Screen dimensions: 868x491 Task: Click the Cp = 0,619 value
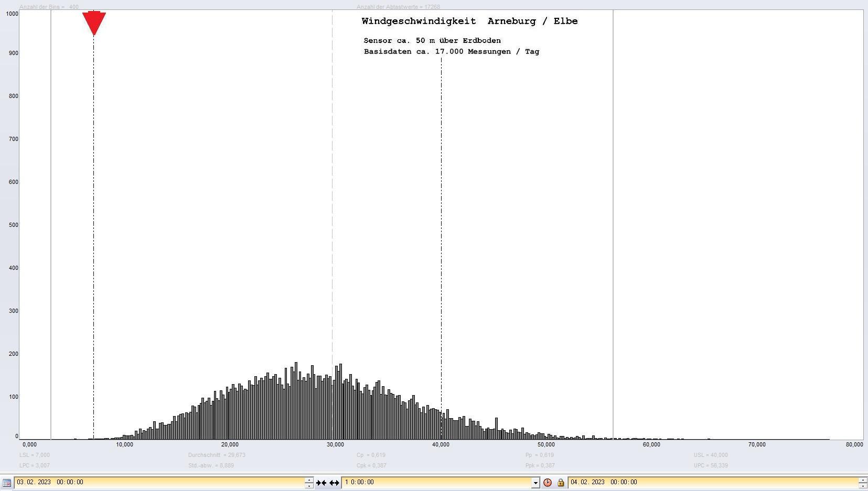(371, 455)
